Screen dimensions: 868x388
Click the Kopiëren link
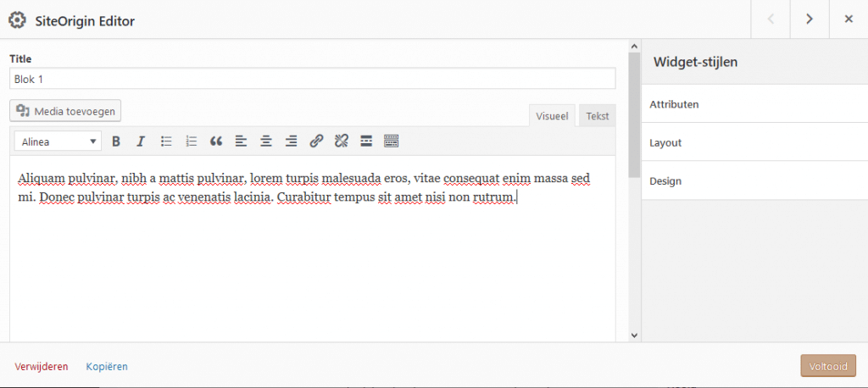coord(107,367)
